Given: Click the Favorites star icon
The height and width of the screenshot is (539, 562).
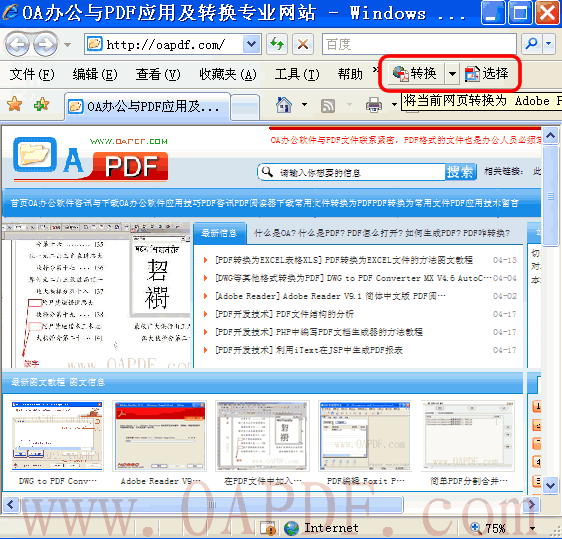Looking at the screenshot, I should click(15, 105).
